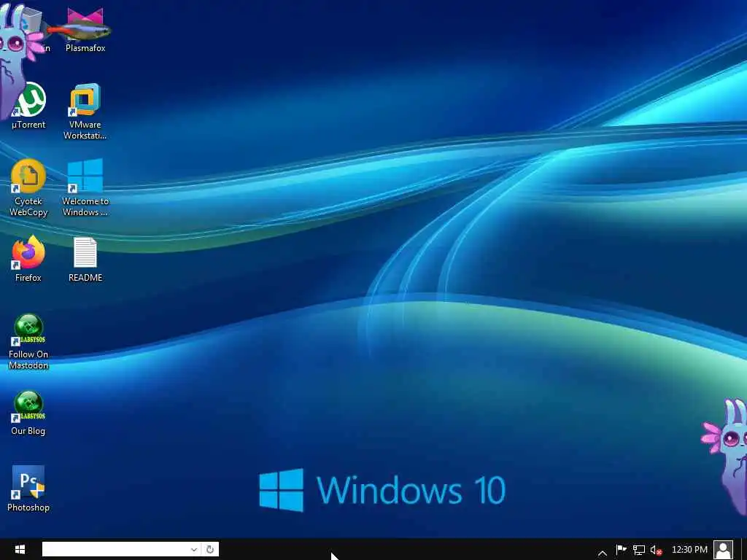This screenshot has width=747, height=560.
Task: Select the Photoshop desktop shortcut
Action: 28,489
